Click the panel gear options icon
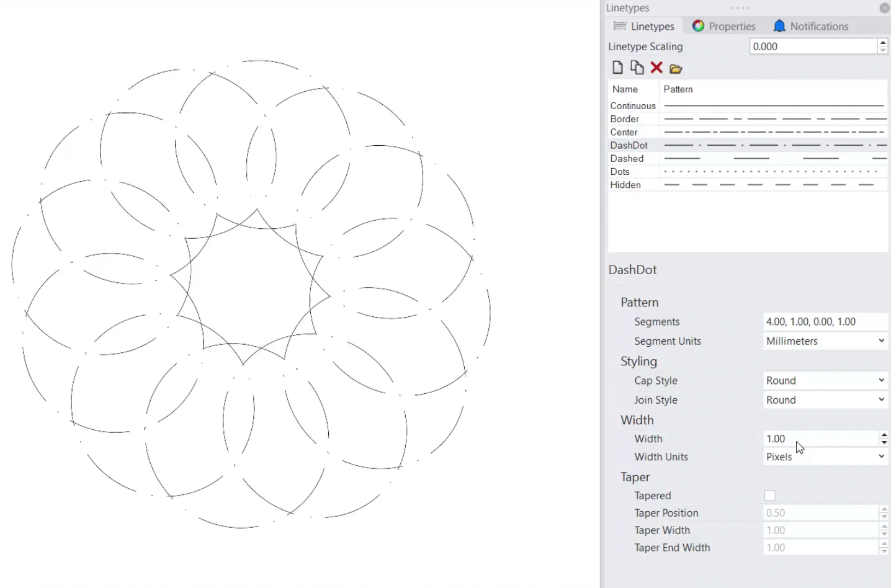Screen dimensions: 891x588 [x=884, y=8]
